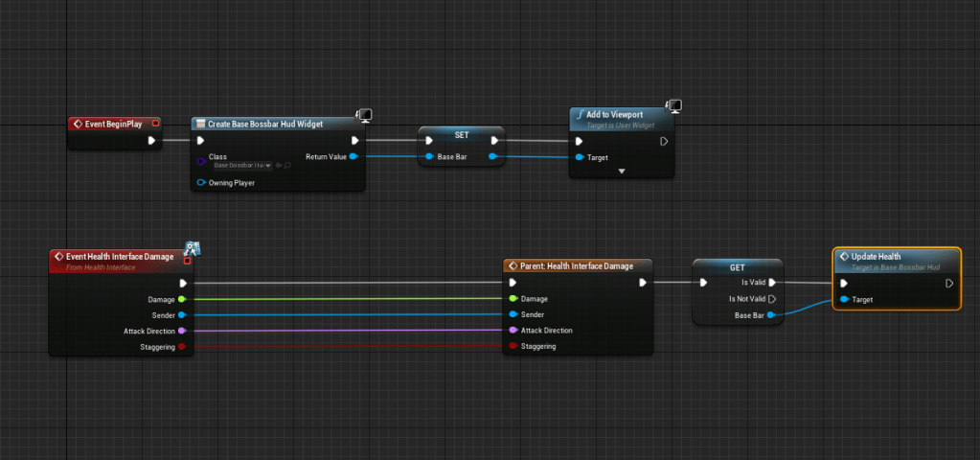
Task: Click the Is Not Valid execution pin
Action: (771, 299)
